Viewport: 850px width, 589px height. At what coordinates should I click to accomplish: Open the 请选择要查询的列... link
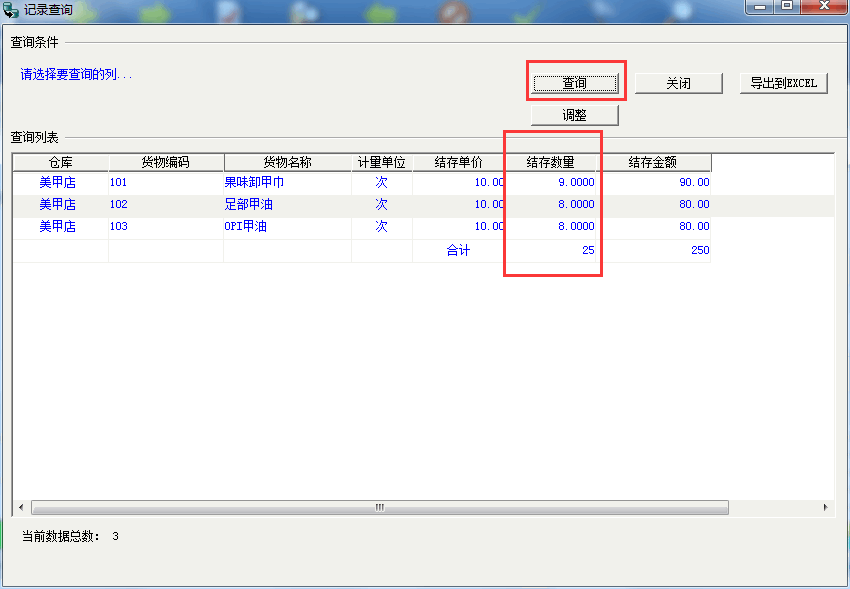point(76,74)
